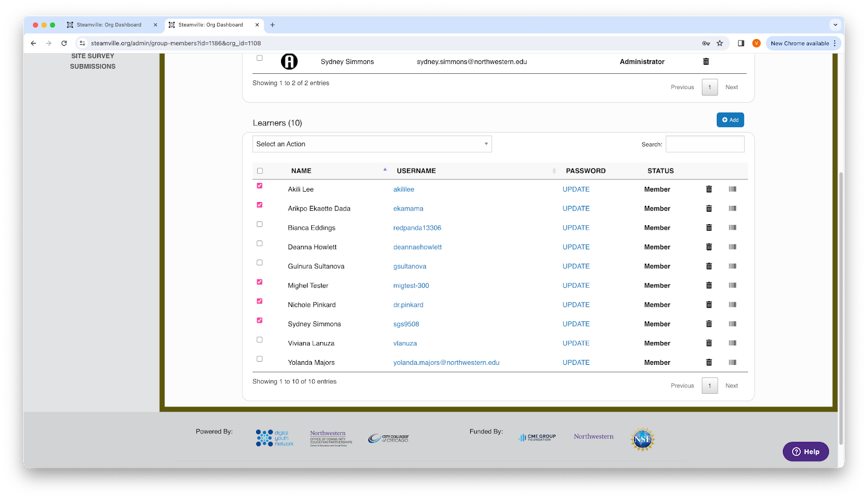Image resolution: width=868 pixels, height=499 pixels.
Task: Remove Nichole Pinkard using the trash icon
Action: pyautogui.click(x=709, y=305)
